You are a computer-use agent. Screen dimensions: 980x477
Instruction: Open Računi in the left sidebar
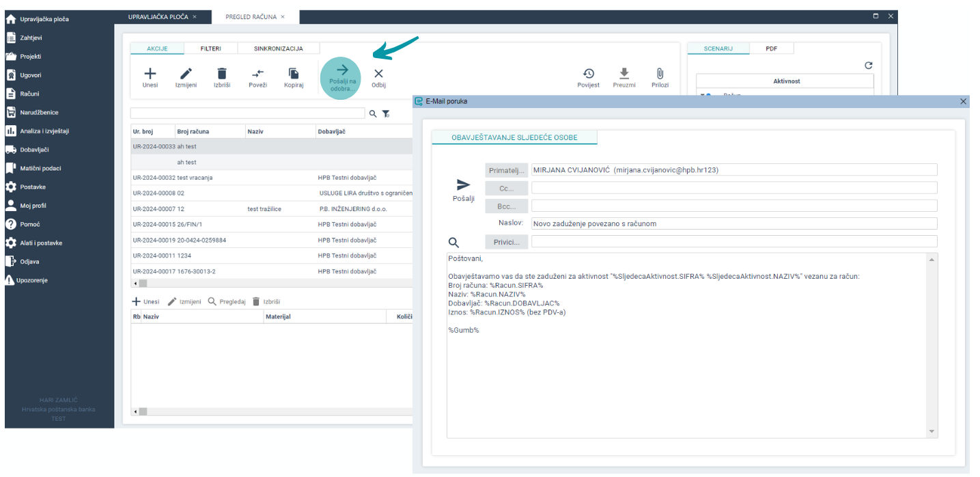29,94
